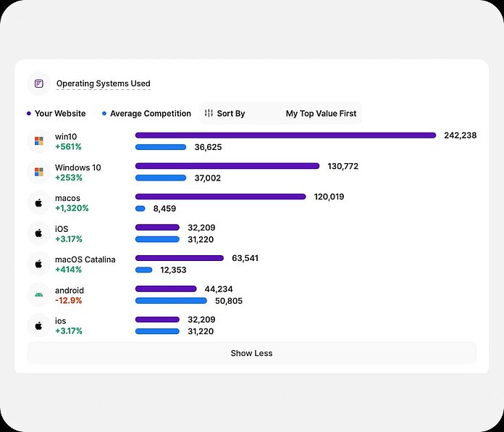Click the Sort By label

231,114
